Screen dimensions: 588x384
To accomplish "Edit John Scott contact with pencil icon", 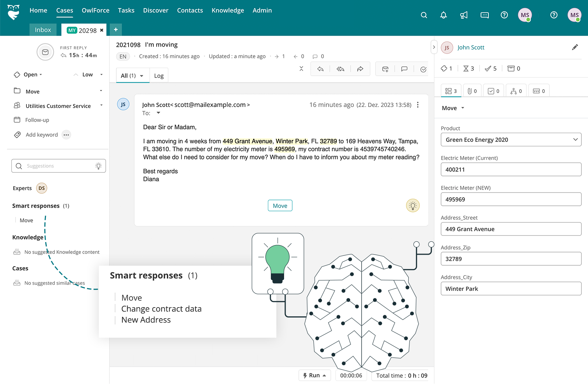I will point(575,47).
